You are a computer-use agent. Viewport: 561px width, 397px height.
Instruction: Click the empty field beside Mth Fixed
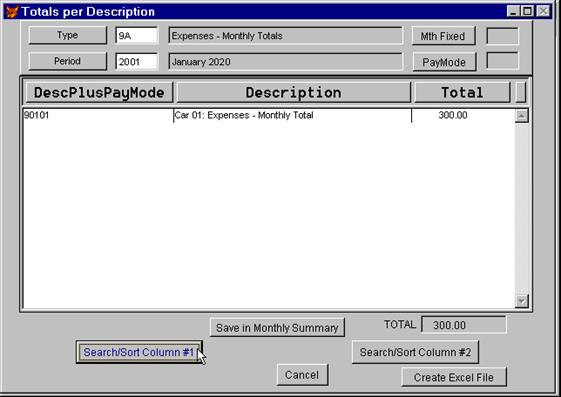(x=502, y=36)
